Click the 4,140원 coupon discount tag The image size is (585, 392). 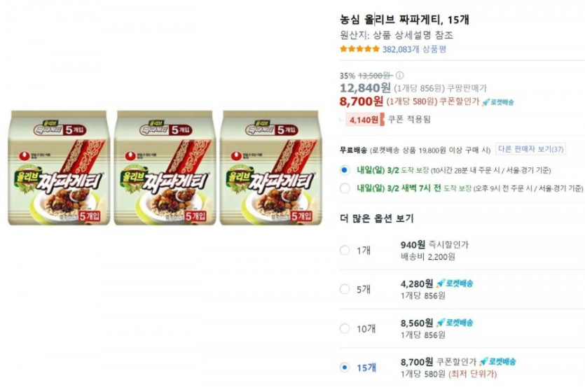click(364, 120)
